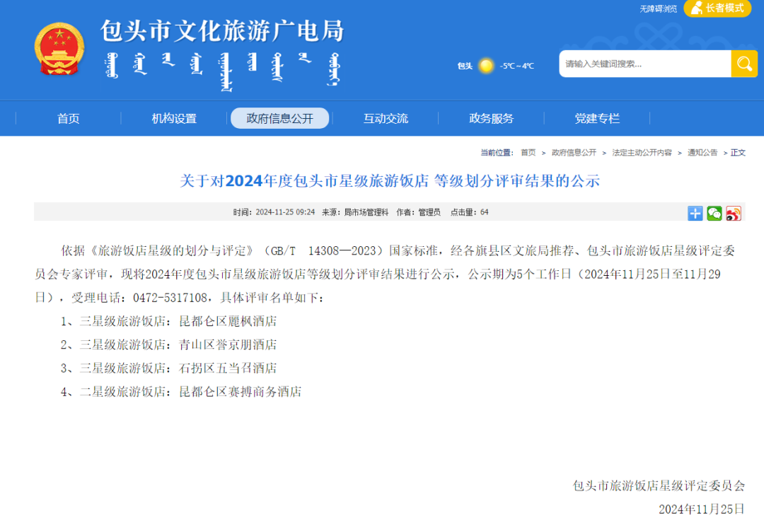Open 无障碍浏览 accessibility browsing

[x=658, y=9]
